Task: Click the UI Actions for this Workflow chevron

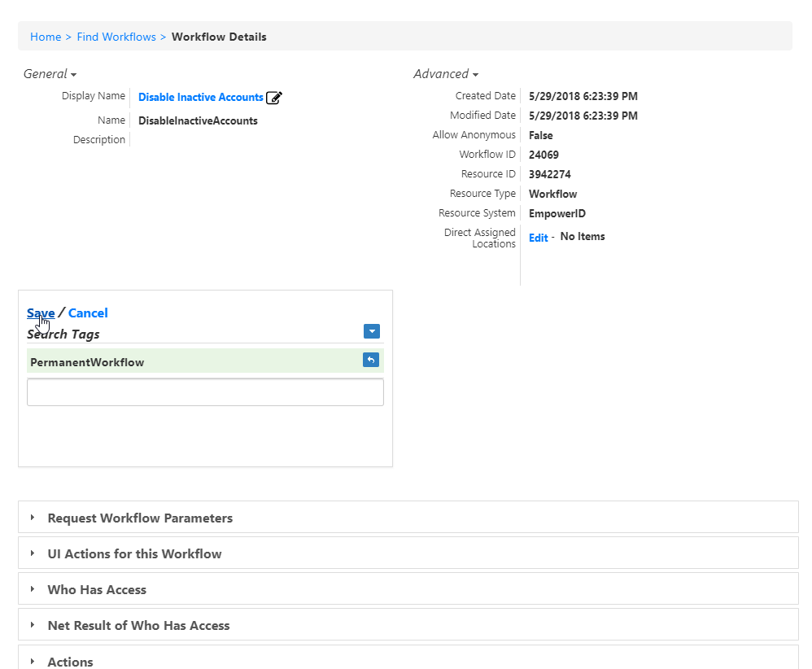Action: pyautogui.click(x=32, y=553)
